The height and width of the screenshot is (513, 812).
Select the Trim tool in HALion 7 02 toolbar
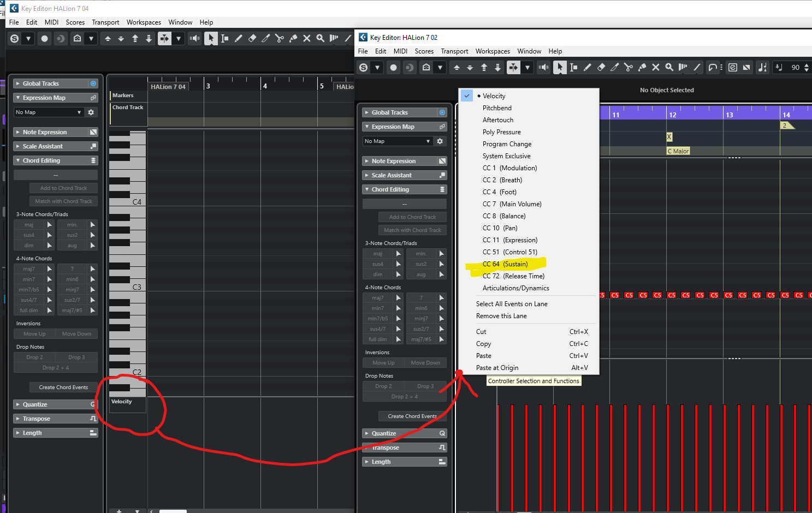click(x=614, y=67)
